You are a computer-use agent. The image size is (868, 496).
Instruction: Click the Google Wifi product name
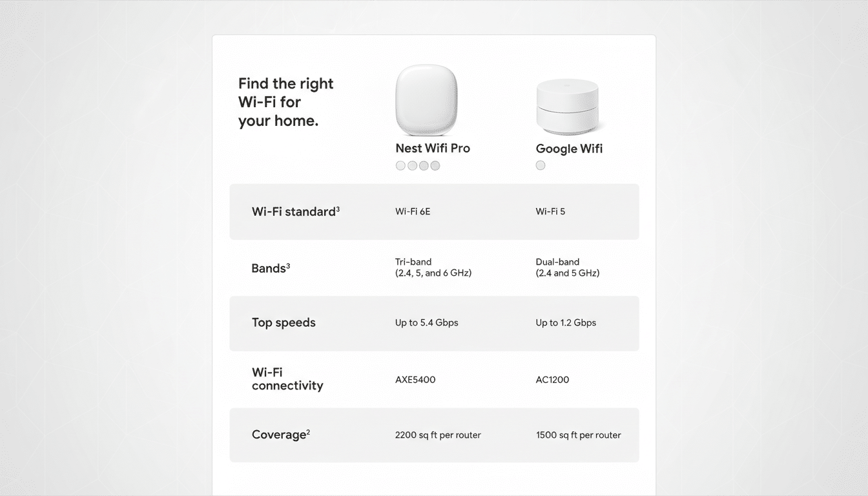click(x=569, y=149)
